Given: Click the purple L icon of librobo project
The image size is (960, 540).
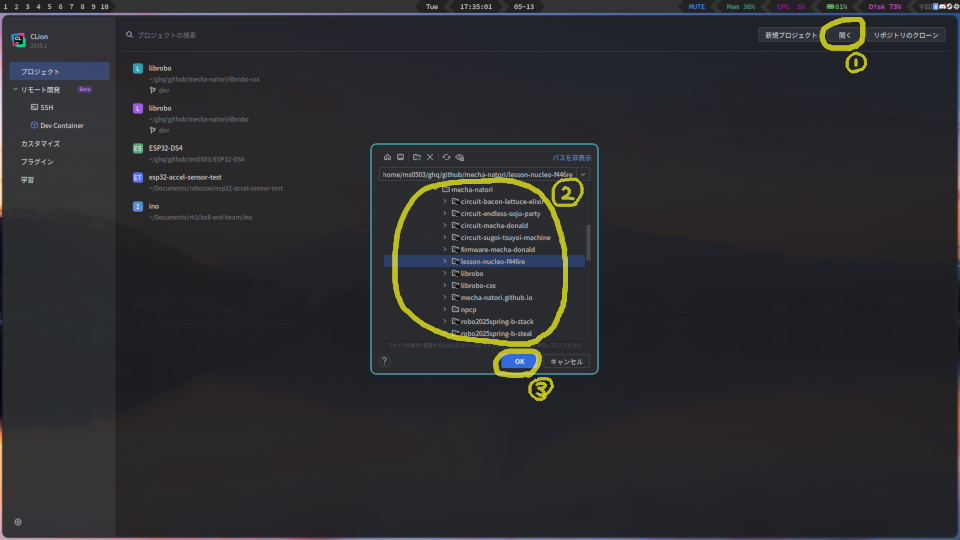Looking at the screenshot, I should click(138, 108).
